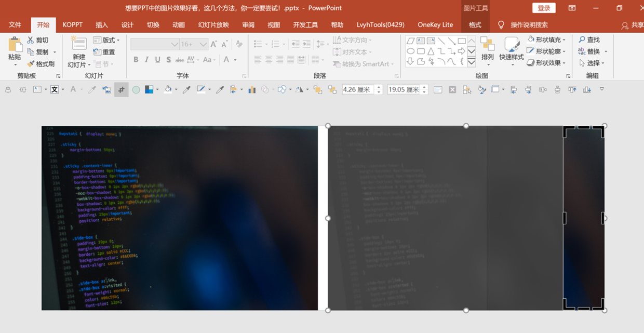644x333 pixels.
Task: Open Find (查找) in the editing group
Action: click(x=589, y=40)
